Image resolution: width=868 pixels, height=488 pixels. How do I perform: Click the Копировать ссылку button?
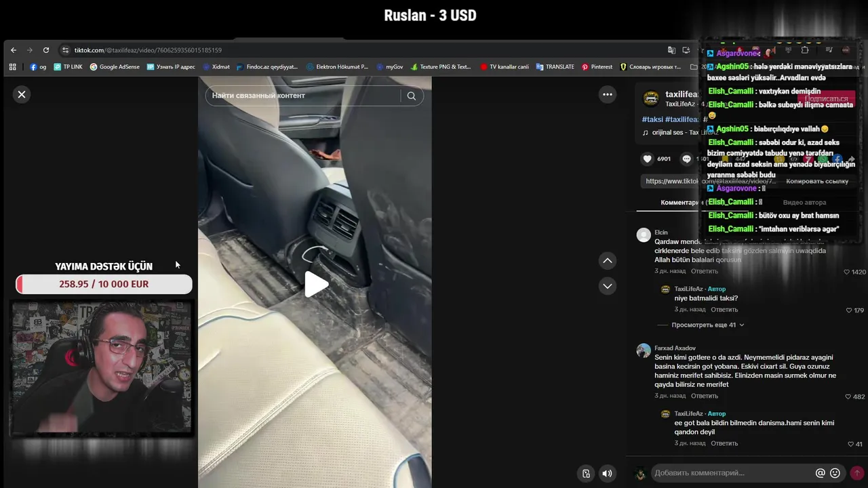click(x=817, y=181)
